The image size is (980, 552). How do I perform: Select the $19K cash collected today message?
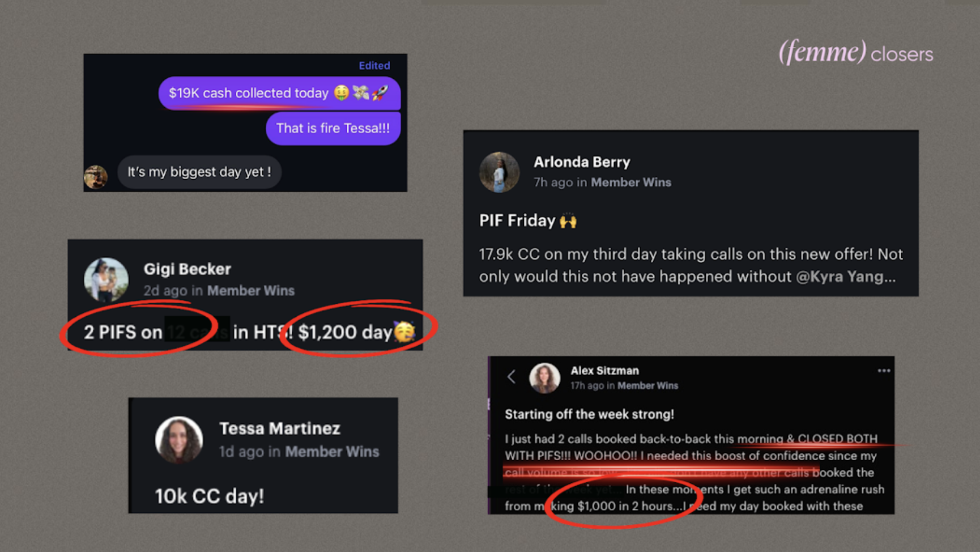click(279, 93)
